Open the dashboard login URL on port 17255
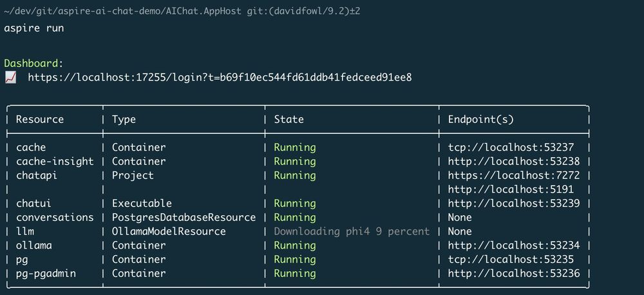Viewport: 644px width, 295px height. tap(220, 77)
